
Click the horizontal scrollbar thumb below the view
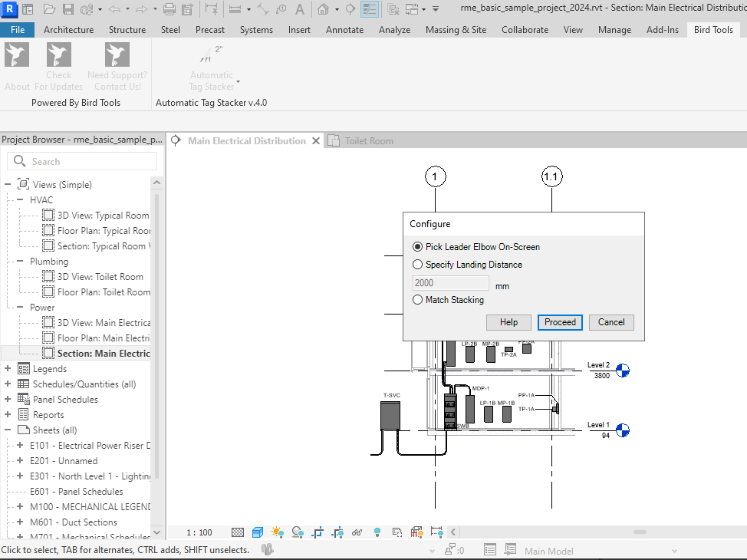click(639, 532)
